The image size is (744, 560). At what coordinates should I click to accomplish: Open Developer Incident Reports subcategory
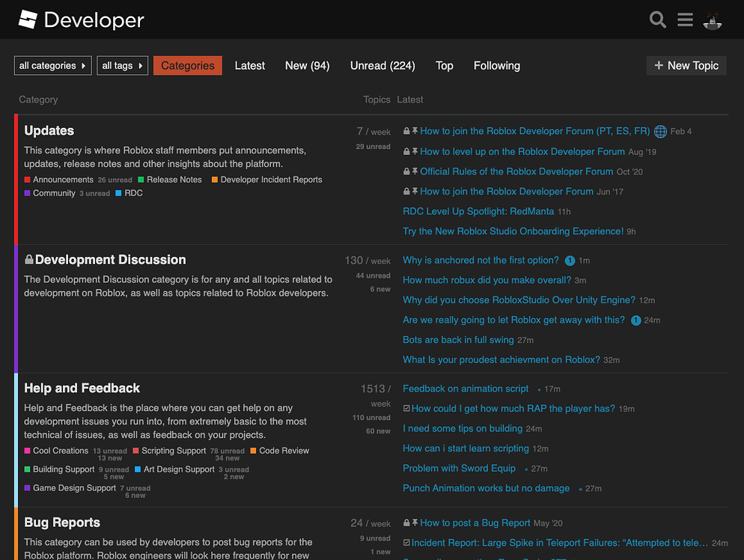tap(272, 180)
